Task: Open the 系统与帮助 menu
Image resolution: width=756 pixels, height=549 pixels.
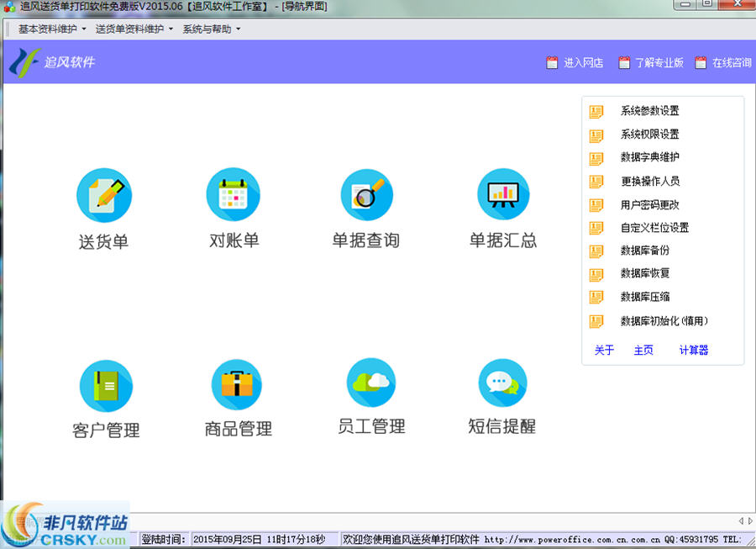Action: click(207, 29)
